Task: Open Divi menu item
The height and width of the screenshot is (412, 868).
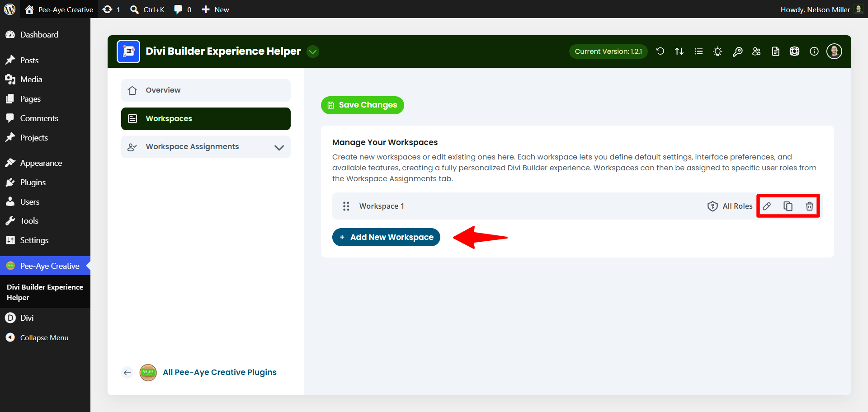Action: click(x=45, y=318)
